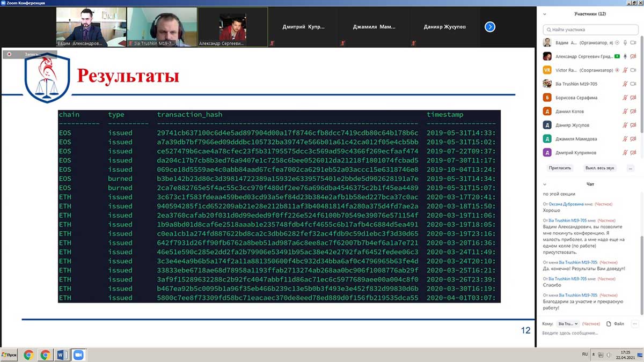Open the 'Кому:' recipient dropdown in chat
The height and width of the screenshot is (362, 644).
pos(568,324)
